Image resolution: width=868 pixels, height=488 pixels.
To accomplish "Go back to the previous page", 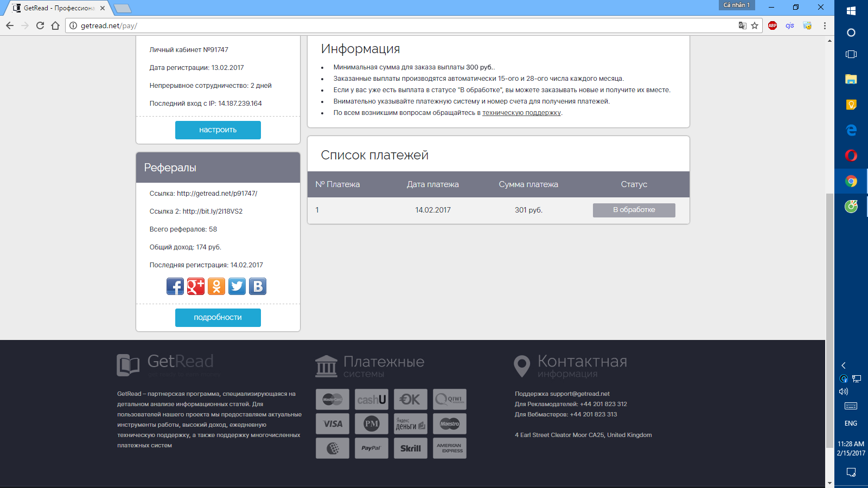I will tap(10, 25).
